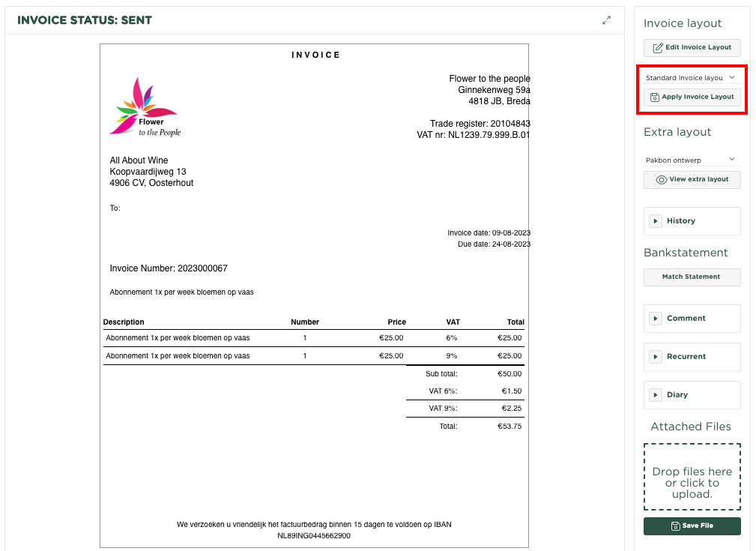Click the Invoice date 09-08-2023 text
The width and height of the screenshot is (756, 551).
(x=489, y=233)
